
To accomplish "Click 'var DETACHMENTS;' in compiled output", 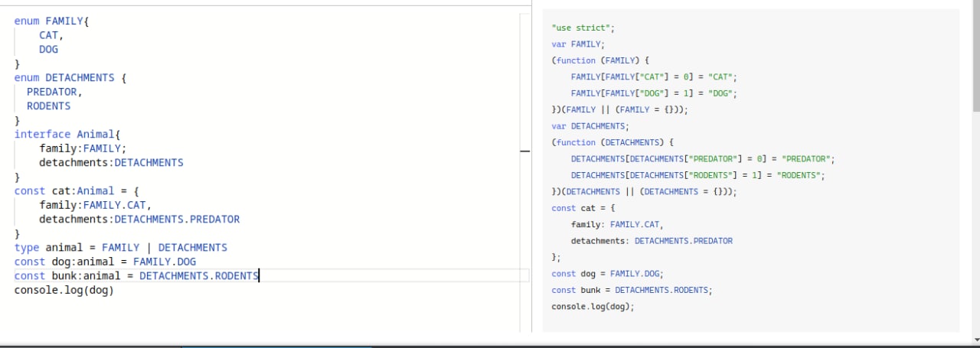I will (590, 126).
